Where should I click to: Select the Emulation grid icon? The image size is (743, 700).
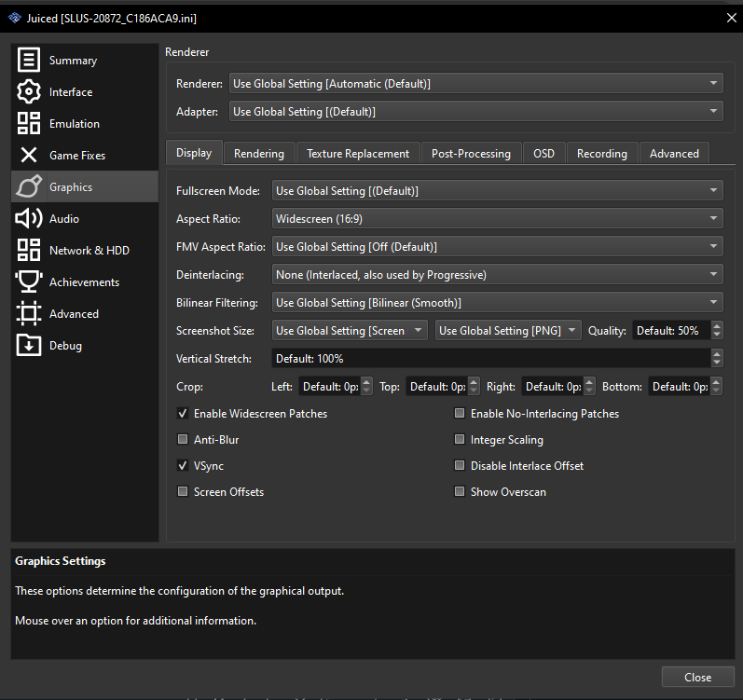[28, 124]
